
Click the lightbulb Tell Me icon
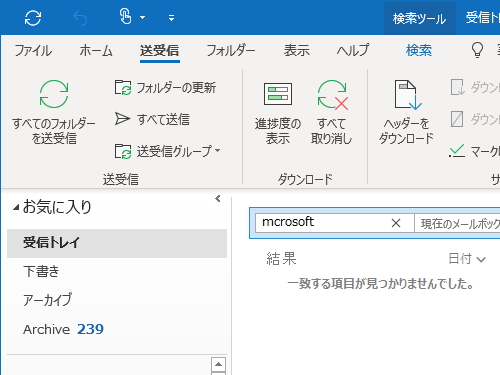[x=477, y=50]
